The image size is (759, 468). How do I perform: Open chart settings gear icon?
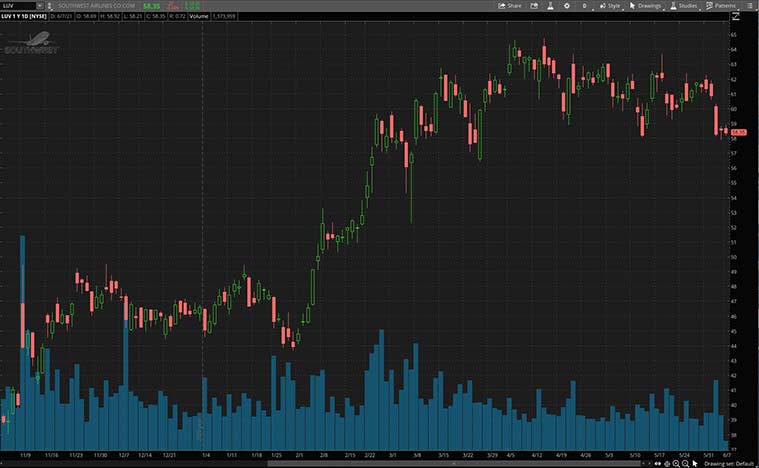click(567, 6)
